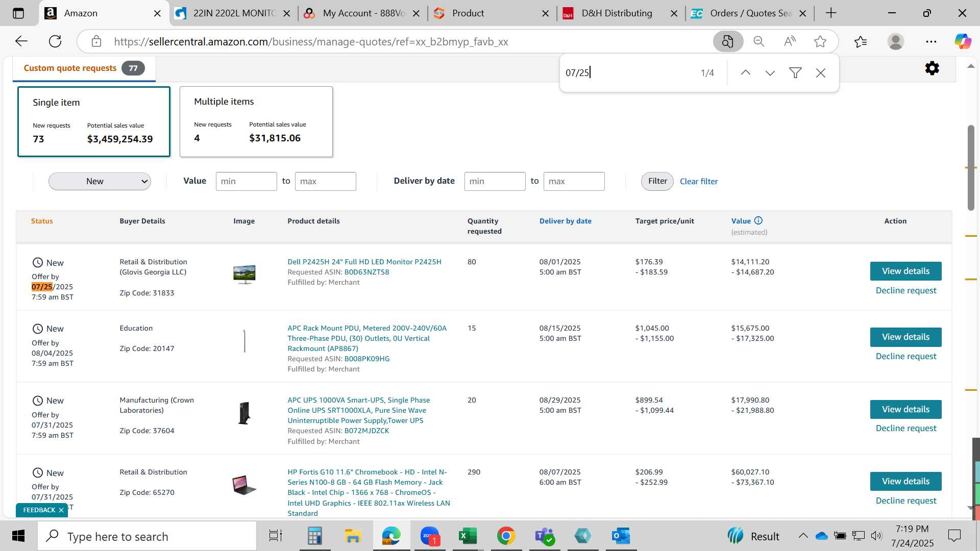This screenshot has width=980, height=551.
Task: Go to next find result
Action: coord(770,73)
